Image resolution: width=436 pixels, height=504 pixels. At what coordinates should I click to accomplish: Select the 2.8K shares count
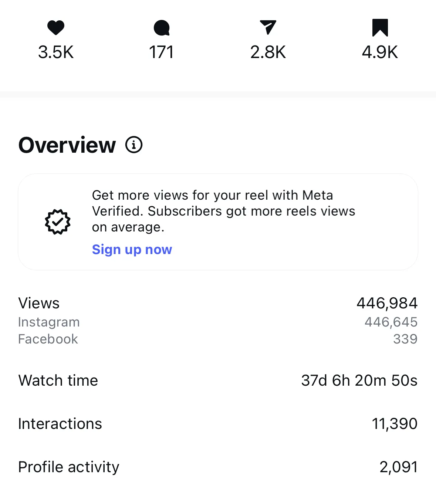268,52
